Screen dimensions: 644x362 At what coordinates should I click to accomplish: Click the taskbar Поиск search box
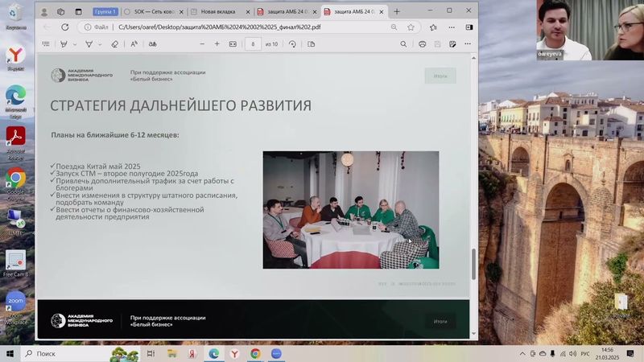click(x=80, y=353)
